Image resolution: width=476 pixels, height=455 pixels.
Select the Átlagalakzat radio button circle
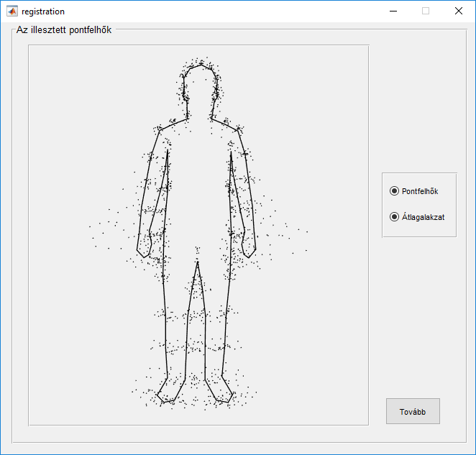393,217
